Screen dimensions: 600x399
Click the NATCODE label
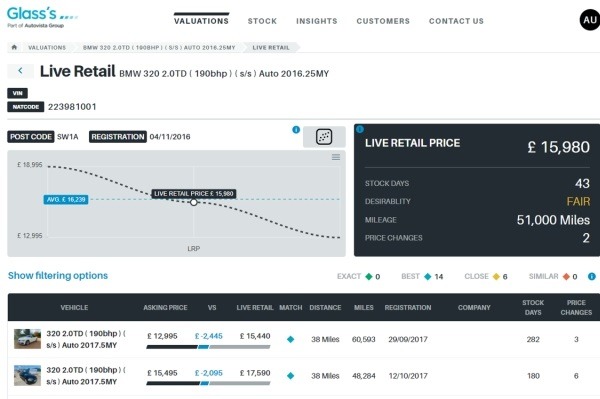point(26,107)
